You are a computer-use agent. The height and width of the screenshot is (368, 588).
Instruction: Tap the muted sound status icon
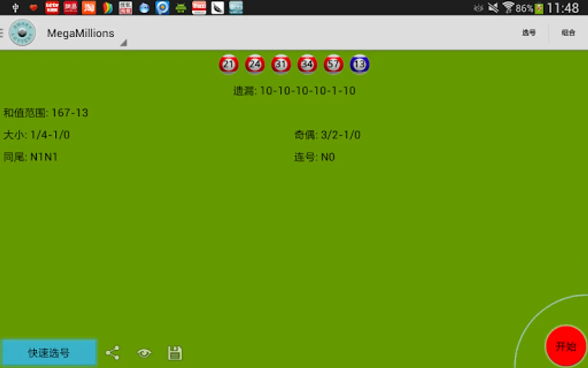pyautogui.click(x=493, y=8)
